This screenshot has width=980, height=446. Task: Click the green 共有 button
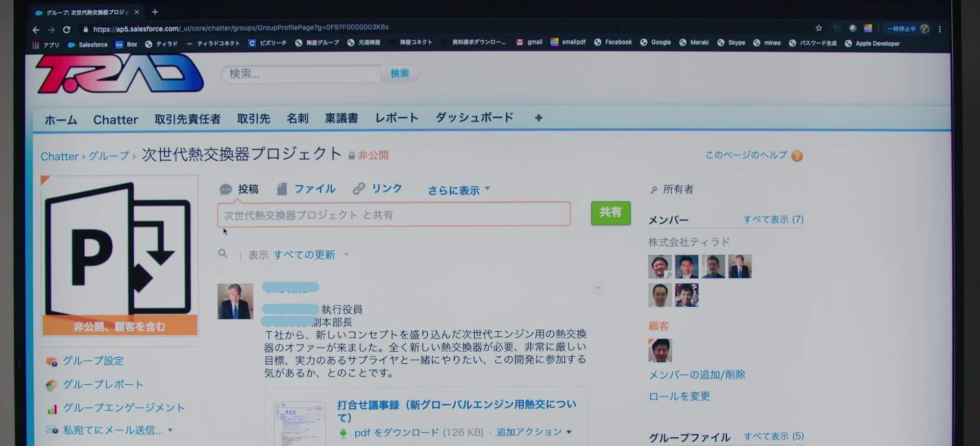coord(610,213)
